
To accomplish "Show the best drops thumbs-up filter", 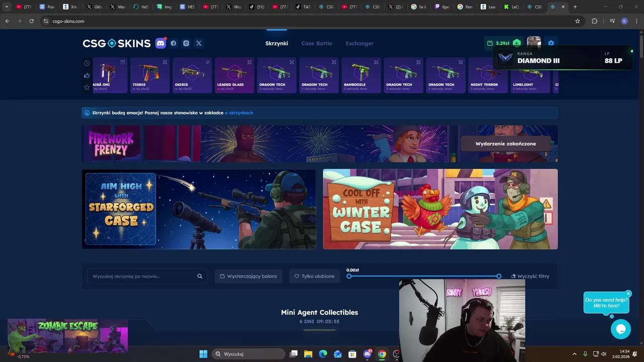I will (x=87, y=75).
